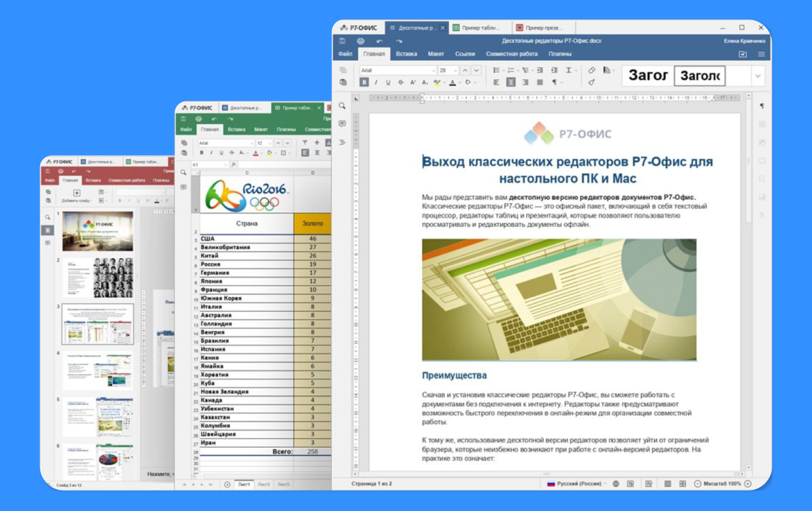Open navigation headings panel in document sidebar

coord(342,142)
